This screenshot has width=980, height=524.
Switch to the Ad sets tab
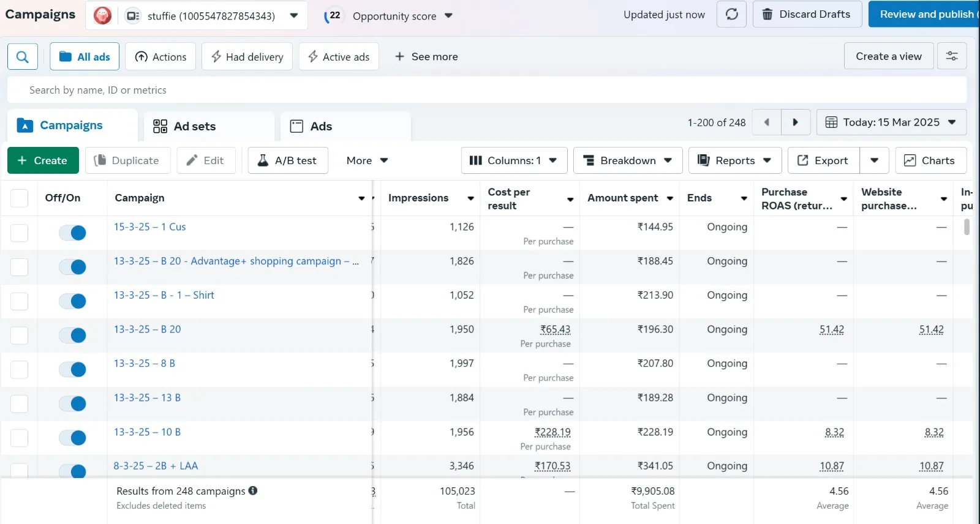tap(209, 126)
